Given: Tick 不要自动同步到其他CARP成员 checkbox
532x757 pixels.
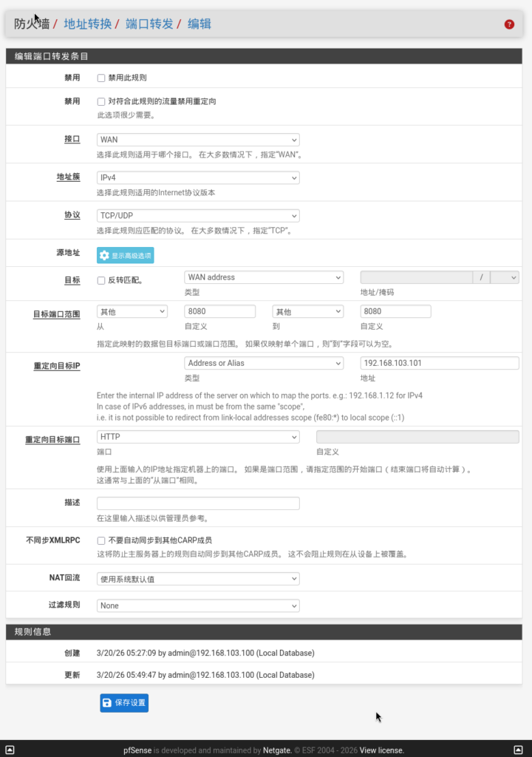Looking at the screenshot, I should [101, 540].
